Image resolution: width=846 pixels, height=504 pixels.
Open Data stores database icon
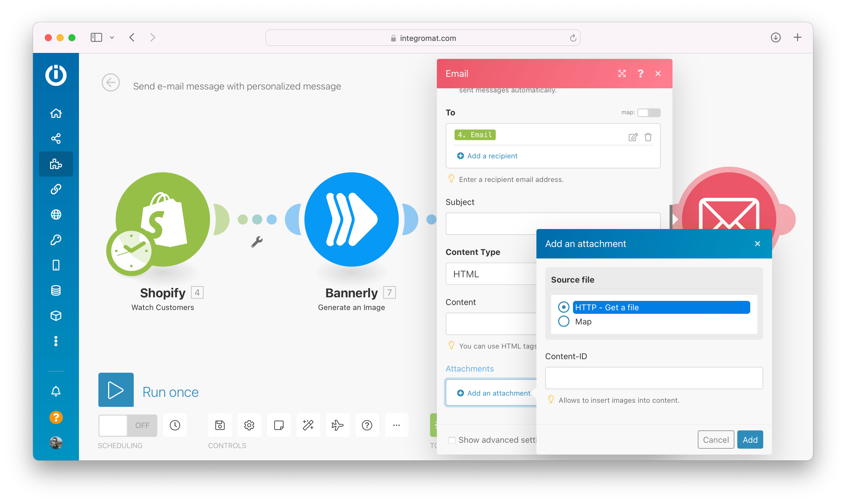(56, 290)
